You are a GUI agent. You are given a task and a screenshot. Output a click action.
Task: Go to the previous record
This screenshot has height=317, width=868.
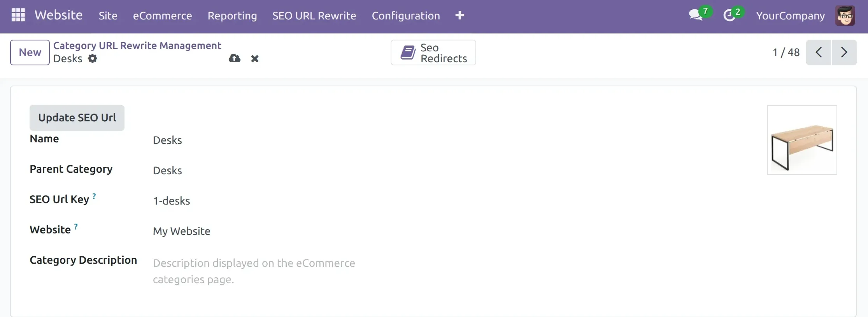(819, 53)
